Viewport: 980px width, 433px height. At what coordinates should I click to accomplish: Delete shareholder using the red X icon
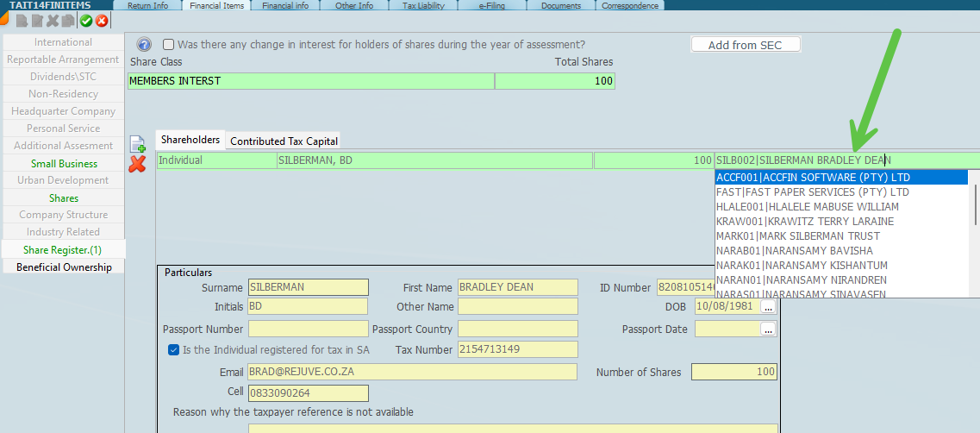tap(137, 164)
